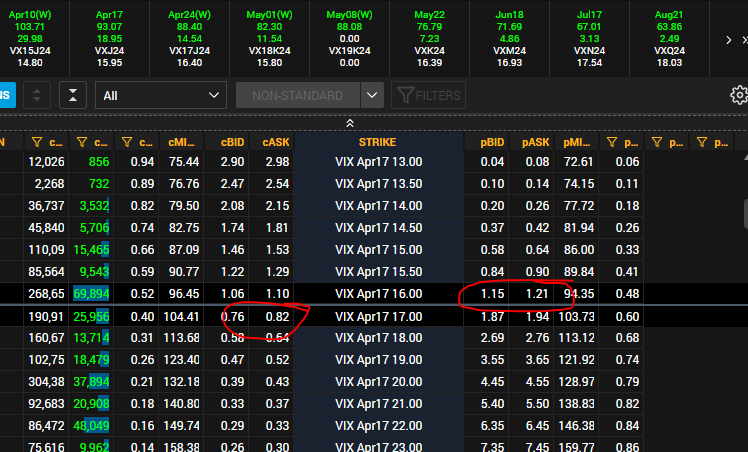Select the May01(W) expiration

point(270,39)
